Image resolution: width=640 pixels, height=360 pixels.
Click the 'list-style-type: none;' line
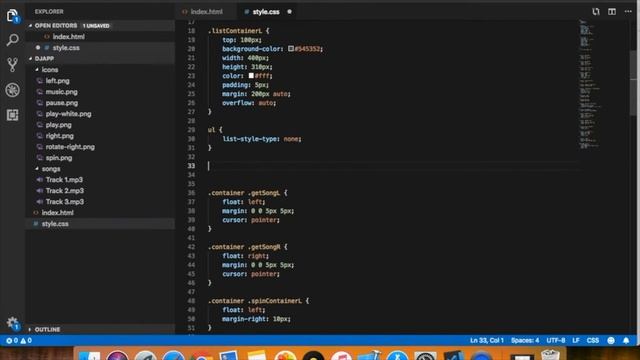(x=262, y=139)
